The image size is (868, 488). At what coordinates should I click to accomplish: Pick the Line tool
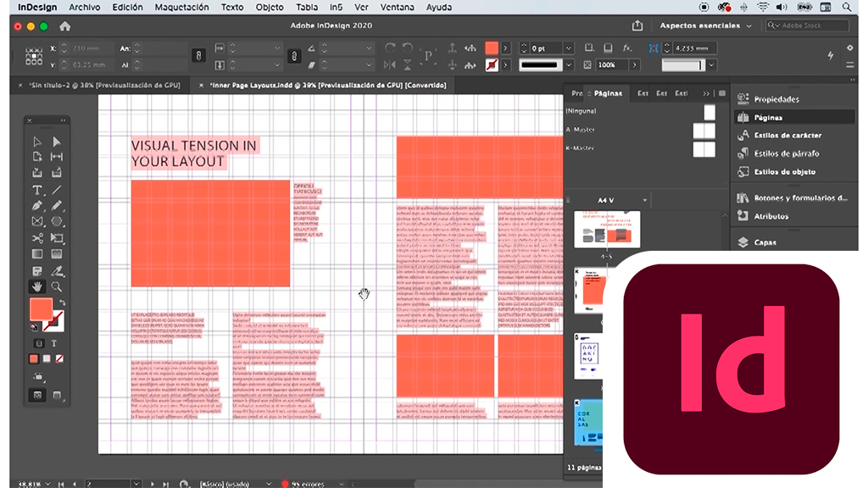tap(57, 191)
